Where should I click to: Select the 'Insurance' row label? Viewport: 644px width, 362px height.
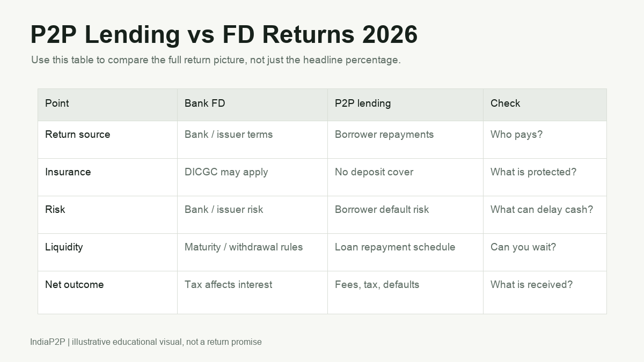pyautogui.click(x=68, y=172)
